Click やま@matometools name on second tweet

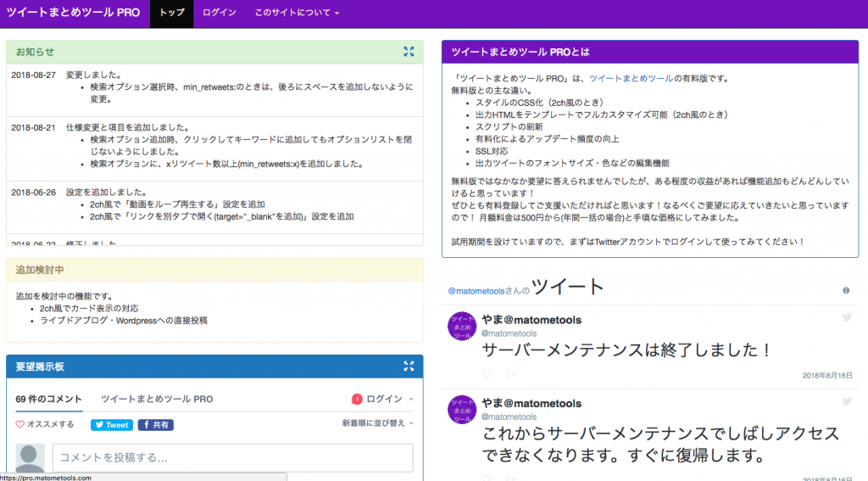pyautogui.click(x=531, y=404)
